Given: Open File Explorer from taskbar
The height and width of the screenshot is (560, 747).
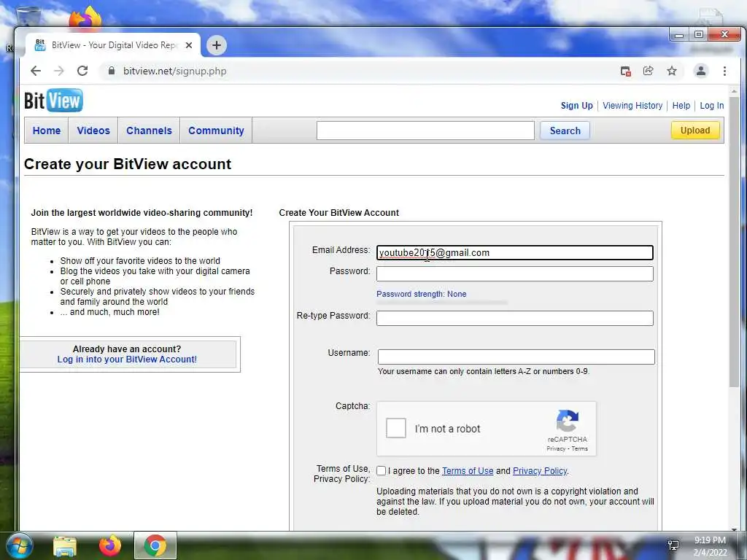Looking at the screenshot, I should pos(65,545).
